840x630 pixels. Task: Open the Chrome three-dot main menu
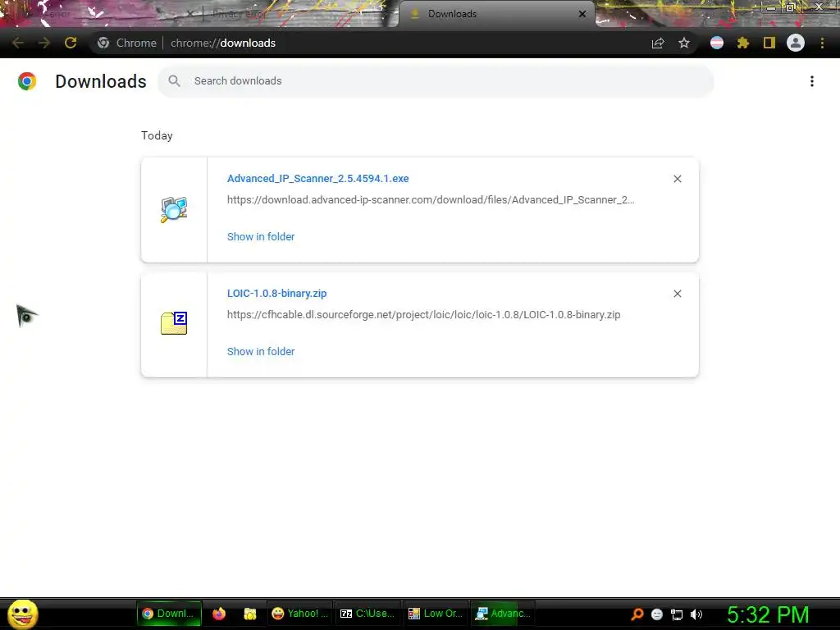(822, 43)
